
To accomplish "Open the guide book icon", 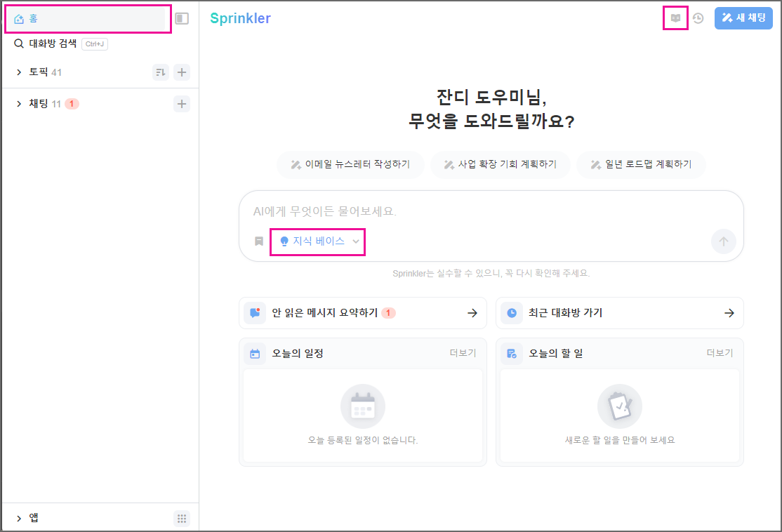I will tap(675, 18).
